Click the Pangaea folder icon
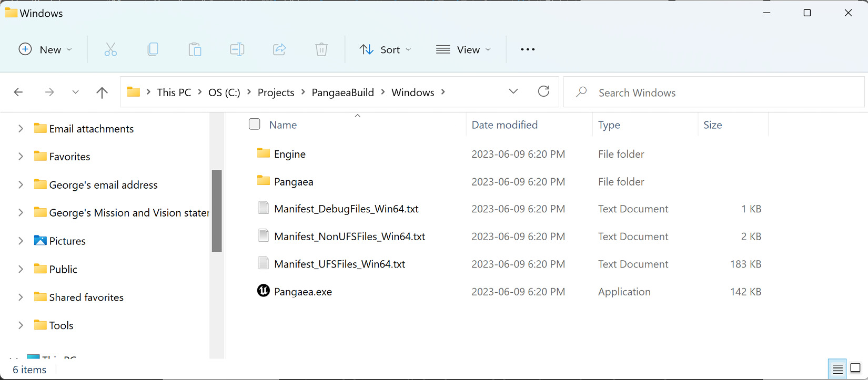The image size is (868, 380). [264, 180]
